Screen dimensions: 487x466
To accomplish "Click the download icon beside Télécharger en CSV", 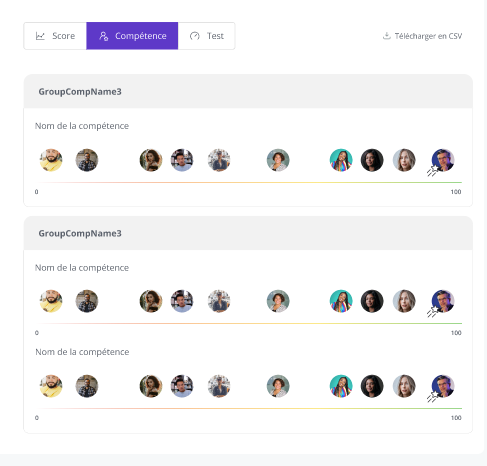I will click(386, 36).
